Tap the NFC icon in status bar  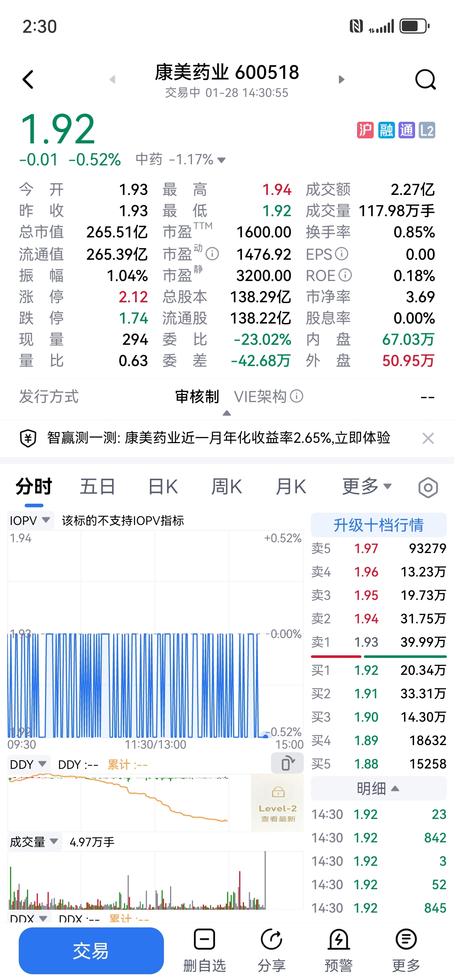[356, 26]
